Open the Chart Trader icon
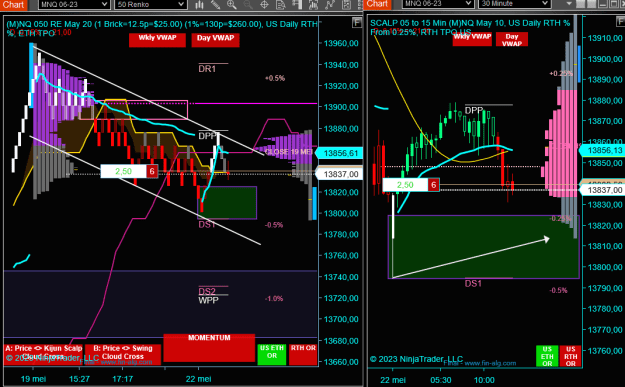Screen dimensions: 625x387 coord(297,4)
